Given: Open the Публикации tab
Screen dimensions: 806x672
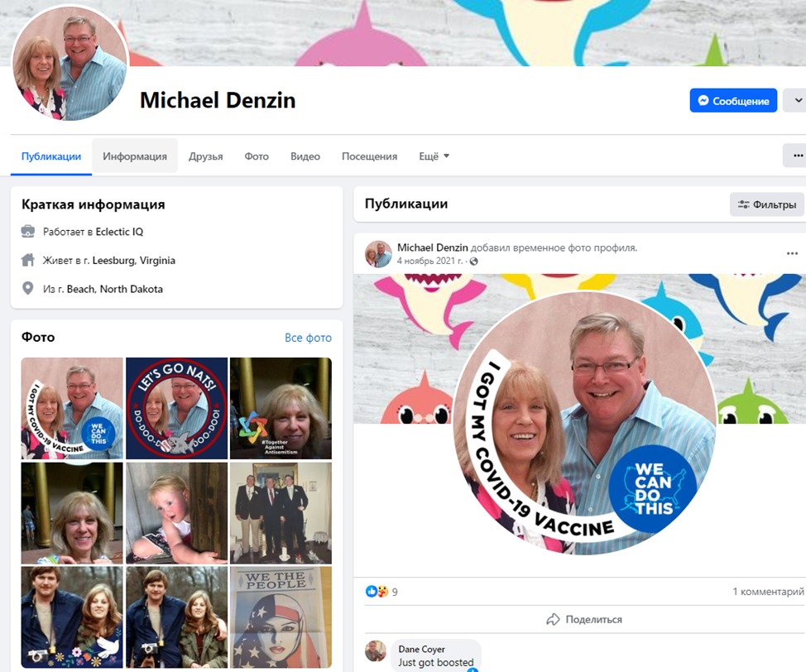Looking at the screenshot, I should click(x=50, y=156).
